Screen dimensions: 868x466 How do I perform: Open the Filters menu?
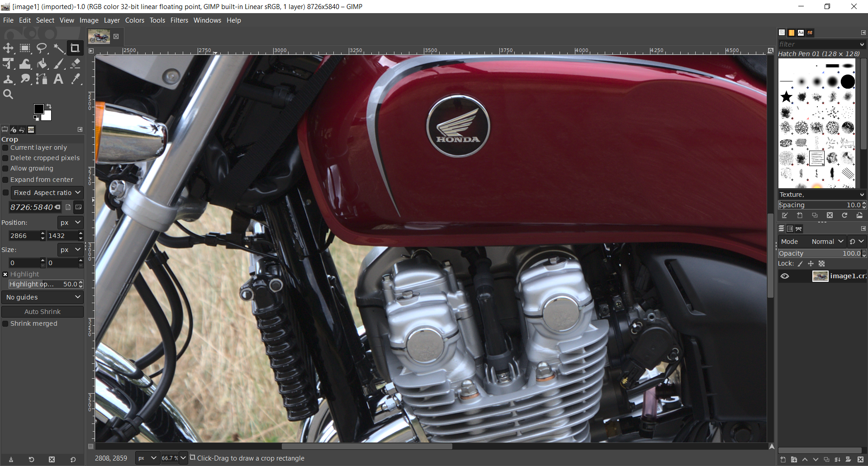tap(179, 20)
